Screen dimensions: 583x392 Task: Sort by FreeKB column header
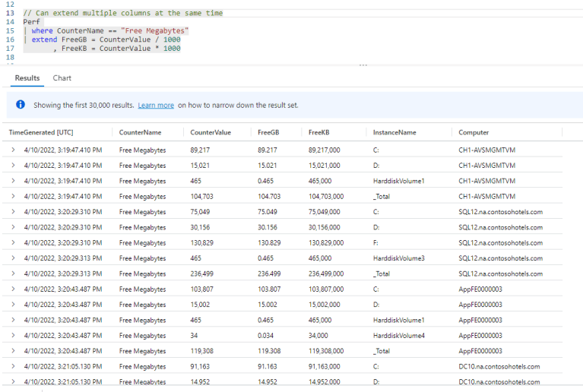click(x=318, y=132)
